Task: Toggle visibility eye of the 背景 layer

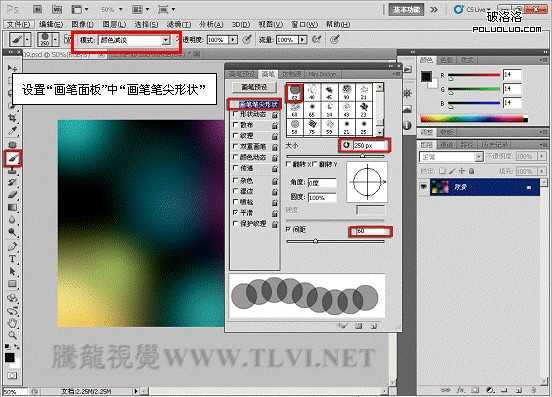Action: [x=424, y=187]
